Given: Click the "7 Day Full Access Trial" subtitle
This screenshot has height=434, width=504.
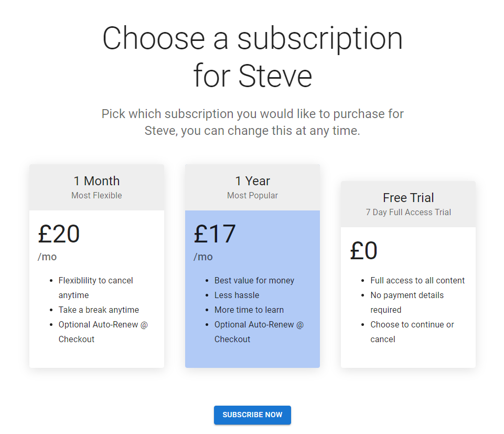Looking at the screenshot, I should pyautogui.click(x=408, y=213).
